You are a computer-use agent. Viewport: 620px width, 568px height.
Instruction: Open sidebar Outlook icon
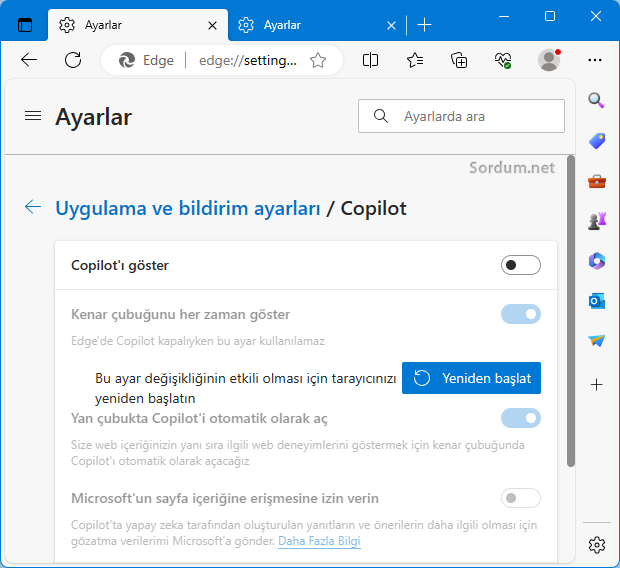597,301
